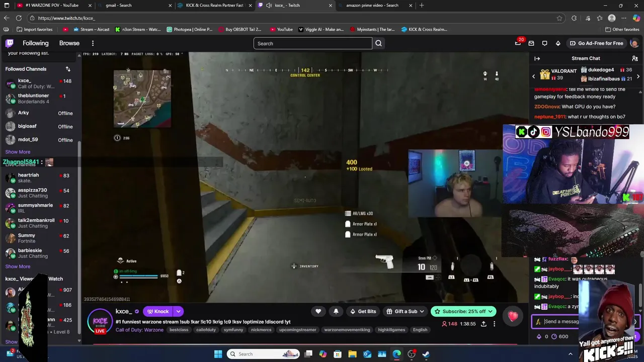
Task: Open the Browse page
Action: click(69, 43)
